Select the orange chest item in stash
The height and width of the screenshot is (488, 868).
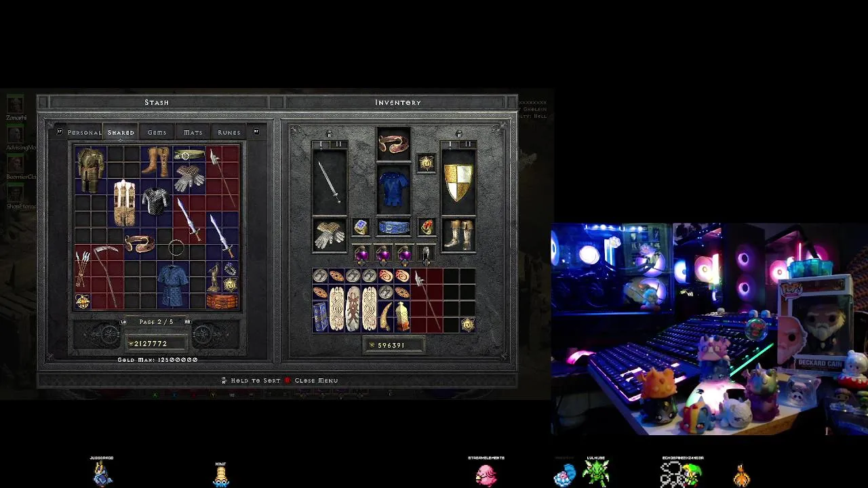[x=222, y=301]
